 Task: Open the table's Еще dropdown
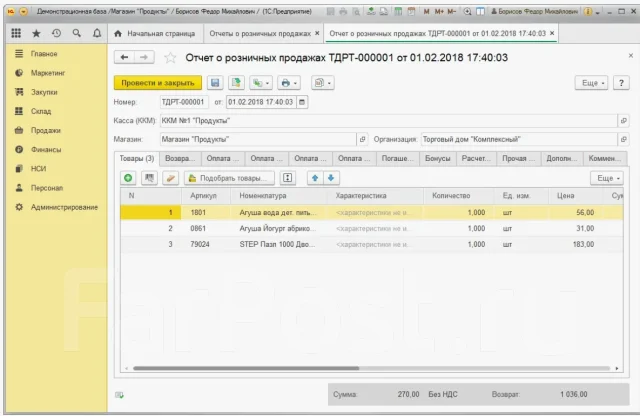coord(607,178)
